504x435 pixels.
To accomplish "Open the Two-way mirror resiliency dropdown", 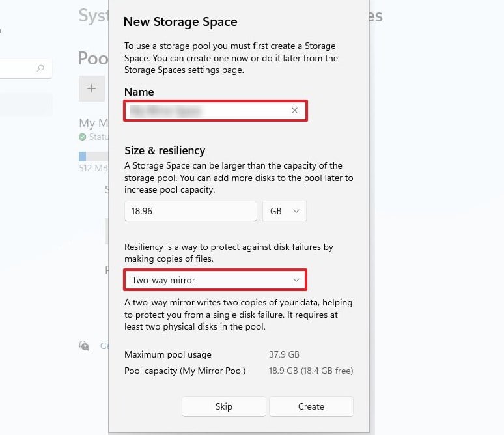I will pyautogui.click(x=215, y=280).
